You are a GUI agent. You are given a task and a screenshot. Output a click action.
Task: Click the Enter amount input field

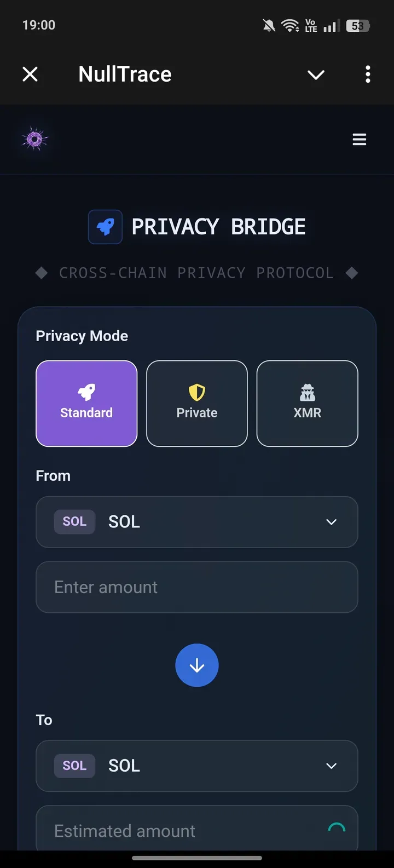click(x=196, y=587)
